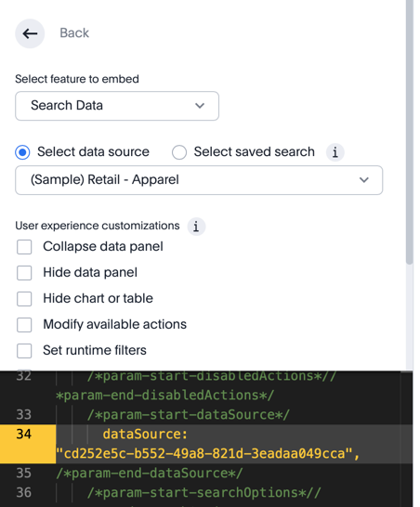The image size is (420, 507).
Task: Click the back arrow icon
Action: coord(30,33)
